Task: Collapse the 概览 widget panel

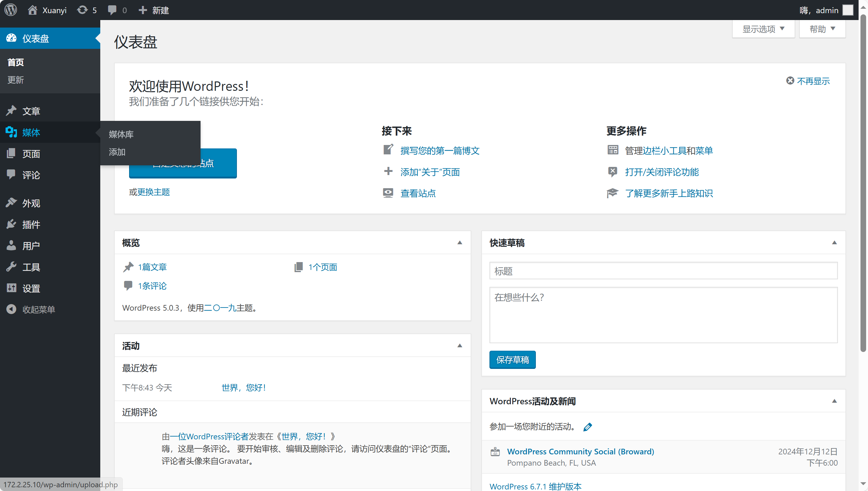Action: (459, 243)
